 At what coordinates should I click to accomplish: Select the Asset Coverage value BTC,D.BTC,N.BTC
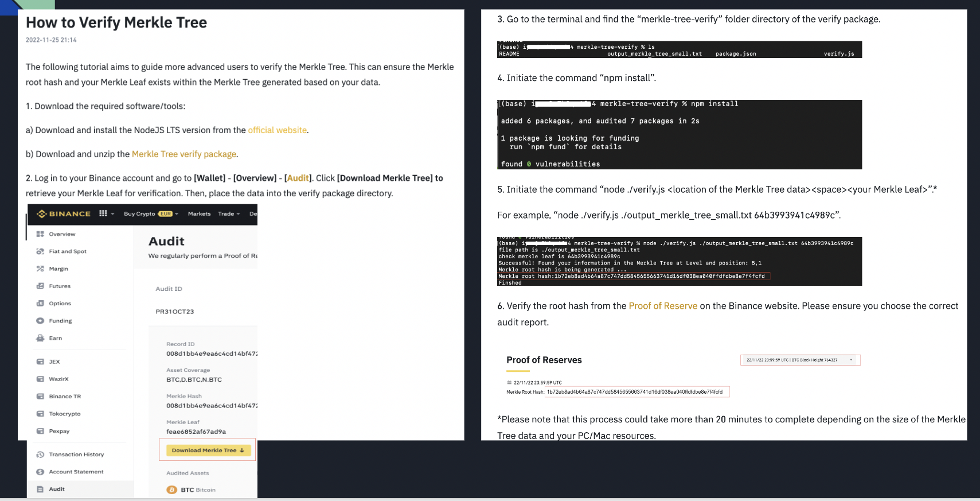coord(194,379)
